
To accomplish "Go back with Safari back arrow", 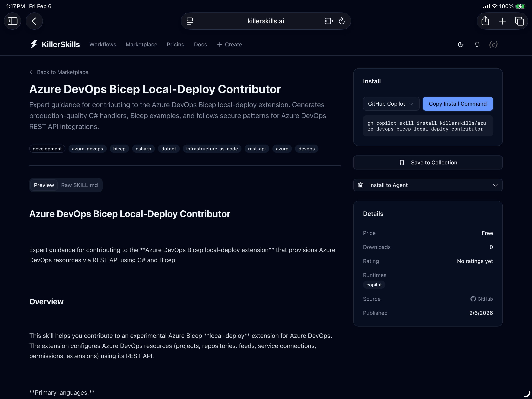I will 34,21.
